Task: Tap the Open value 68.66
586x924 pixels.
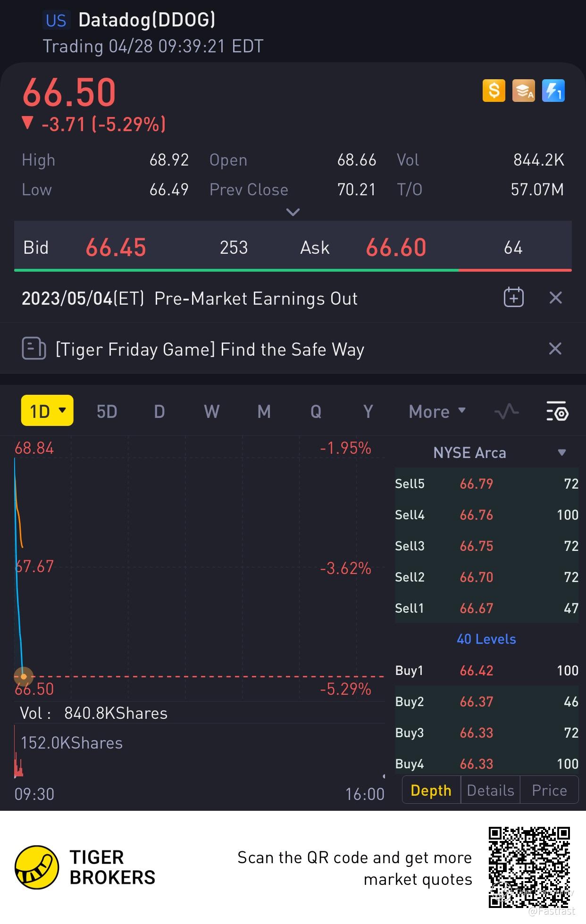Action: point(357,160)
